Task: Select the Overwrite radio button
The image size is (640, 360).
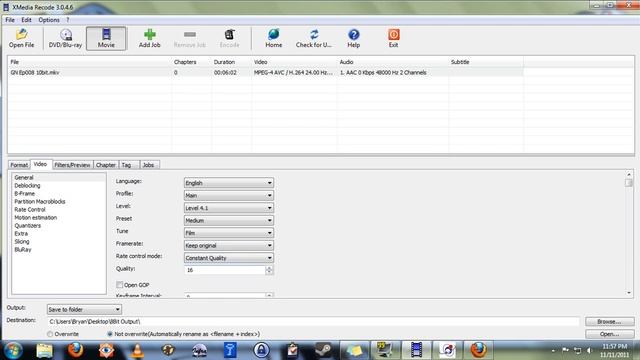Action: tap(50, 334)
